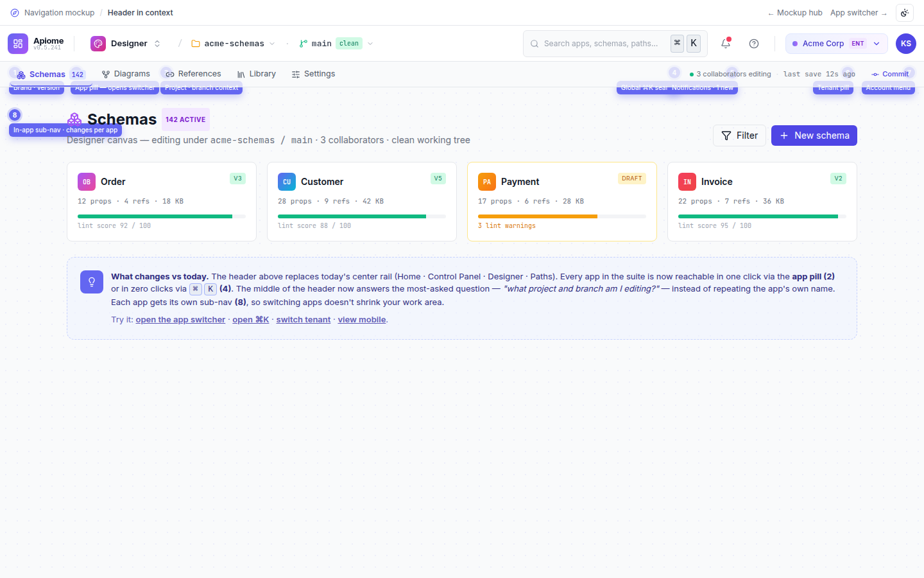Click the lightbulb icon in the info panel
The height and width of the screenshot is (578, 924).
tap(92, 282)
